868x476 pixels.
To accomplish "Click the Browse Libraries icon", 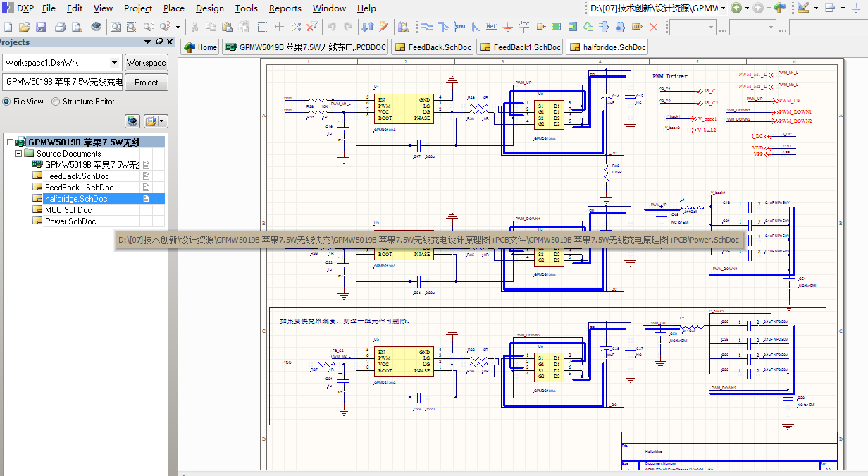I will (404, 27).
